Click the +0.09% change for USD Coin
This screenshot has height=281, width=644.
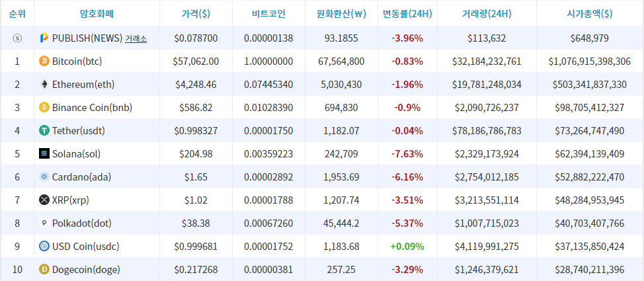click(x=407, y=247)
